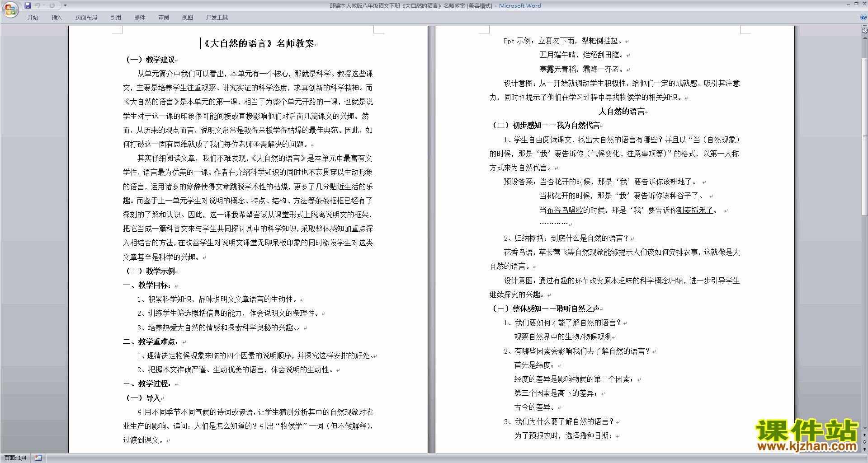The image size is (868, 463).
Task: Click heading 三、教学过程：
Action: [147, 383]
